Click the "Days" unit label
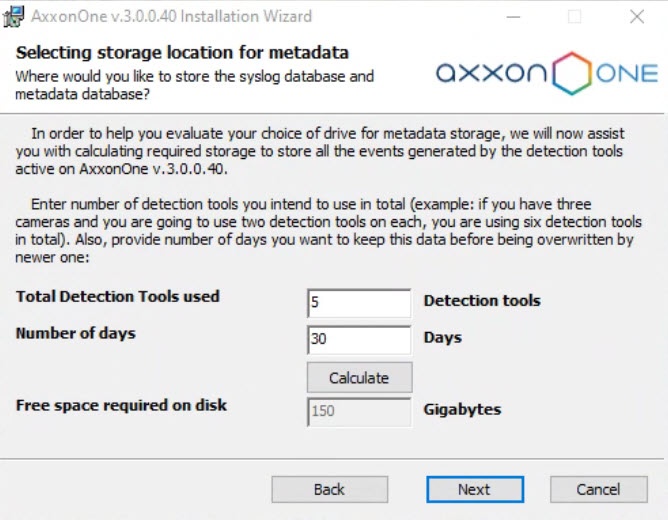 [x=442, y=337]
